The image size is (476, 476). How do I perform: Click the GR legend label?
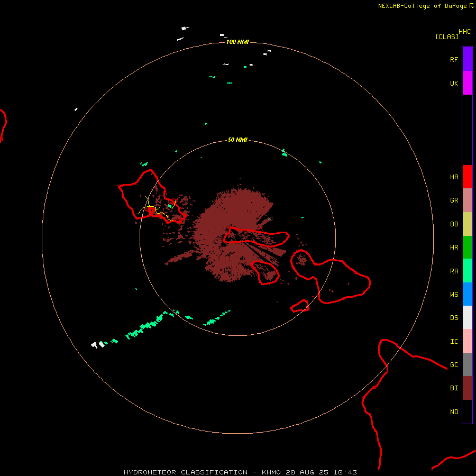pyautogui.click(x=454, y=200)
